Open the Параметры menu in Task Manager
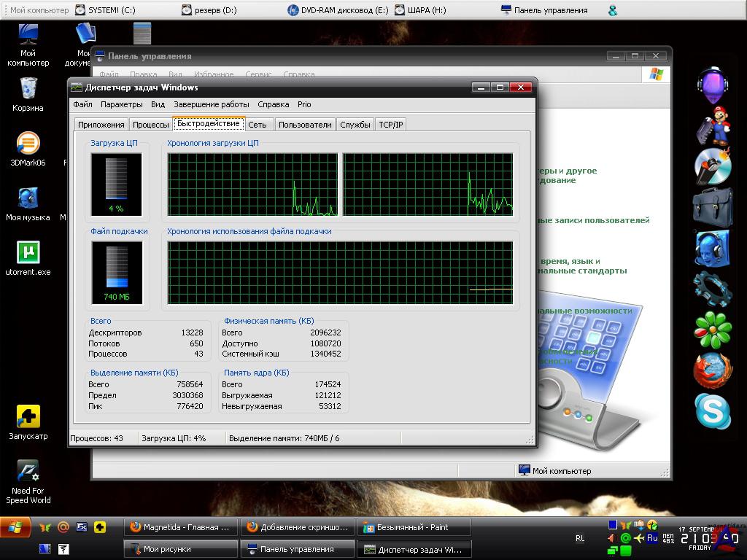 (x=122, y=104)
